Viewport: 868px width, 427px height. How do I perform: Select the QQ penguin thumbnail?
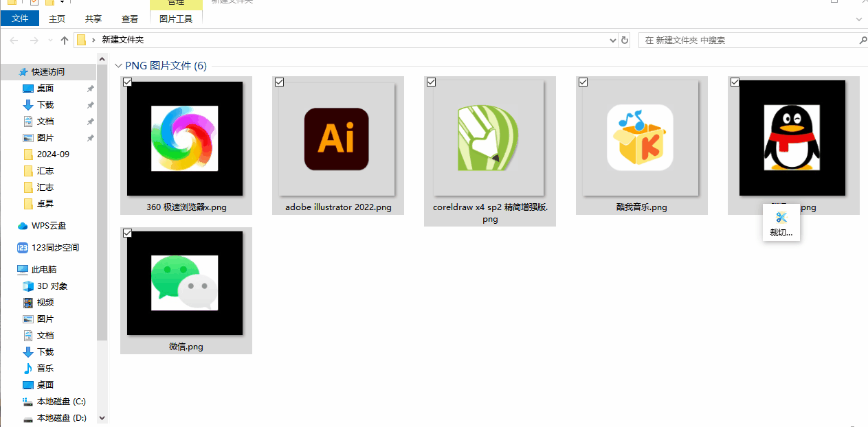coord(792,138)
